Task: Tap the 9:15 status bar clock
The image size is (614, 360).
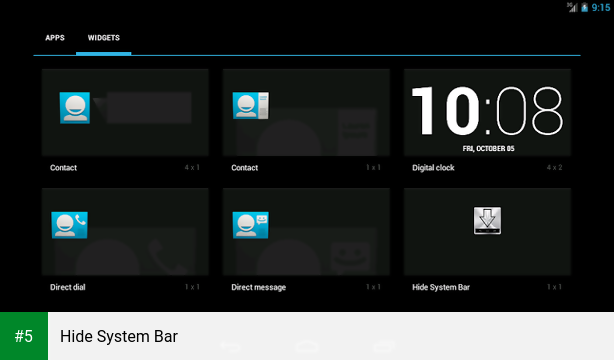Action: pos(601,7)
